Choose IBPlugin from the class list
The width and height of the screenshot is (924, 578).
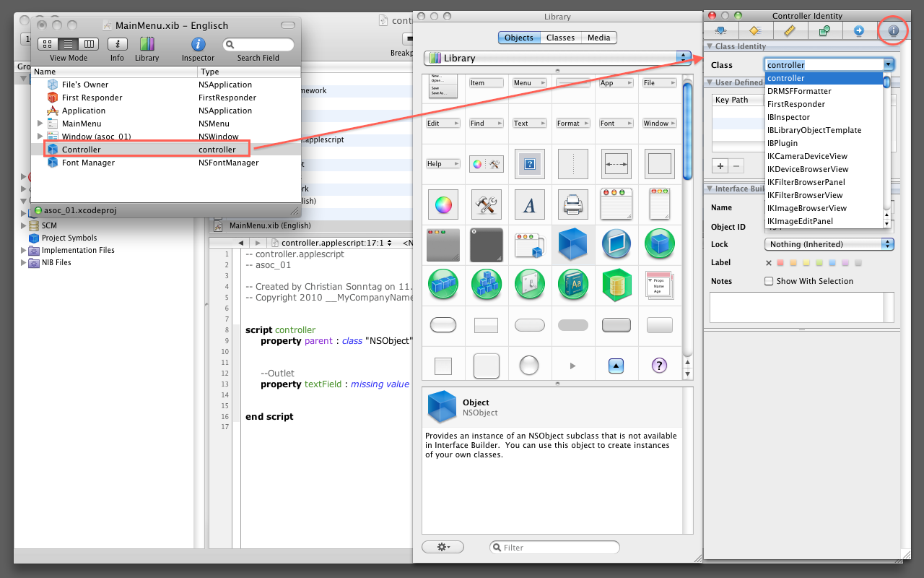783,143
